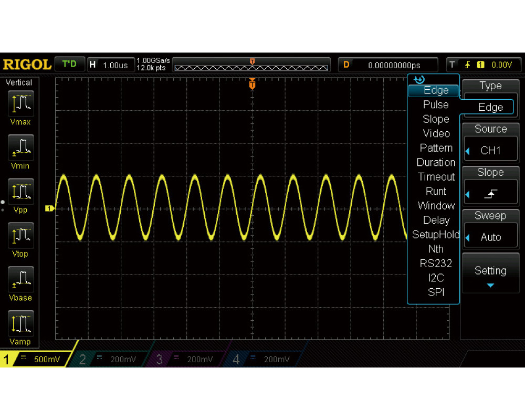Click the horizontal timebase 1.00us readout

(x=109, y=65)
